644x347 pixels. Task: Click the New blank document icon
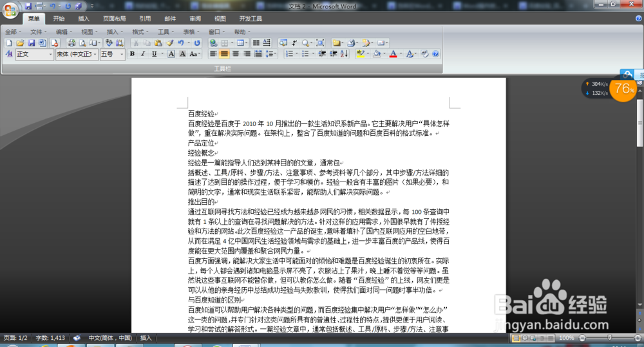(x=8, y=43)
